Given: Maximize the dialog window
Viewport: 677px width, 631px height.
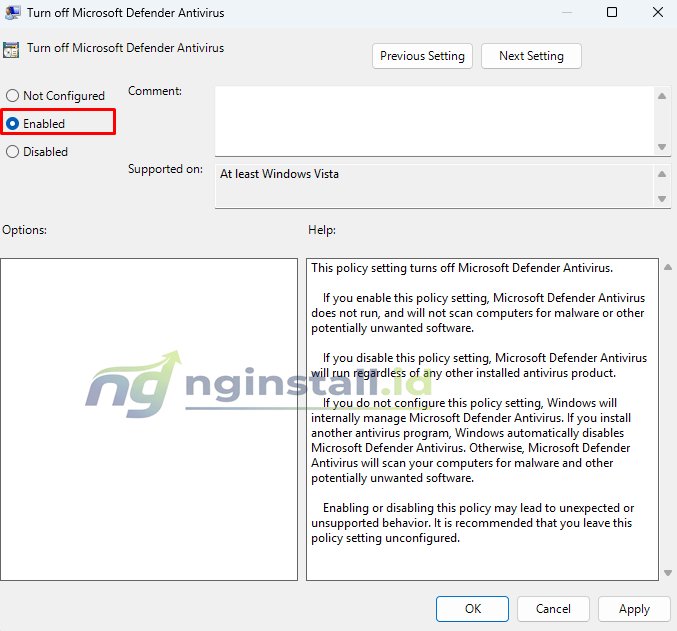Looking at the screenshot, I should point(612,12).
